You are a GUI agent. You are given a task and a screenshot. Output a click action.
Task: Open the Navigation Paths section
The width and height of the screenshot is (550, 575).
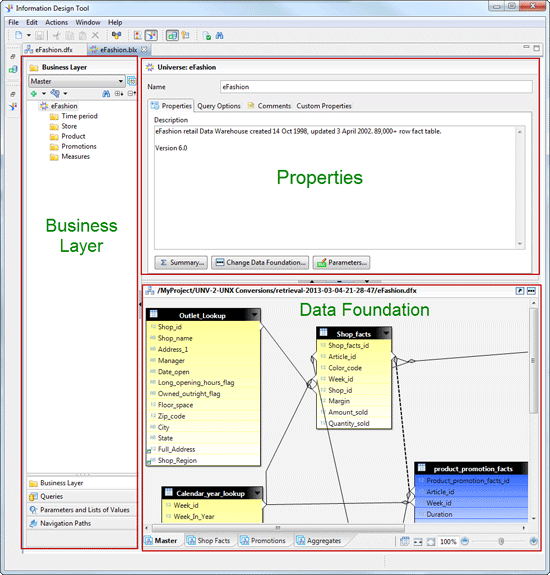[x=82, y=523]
